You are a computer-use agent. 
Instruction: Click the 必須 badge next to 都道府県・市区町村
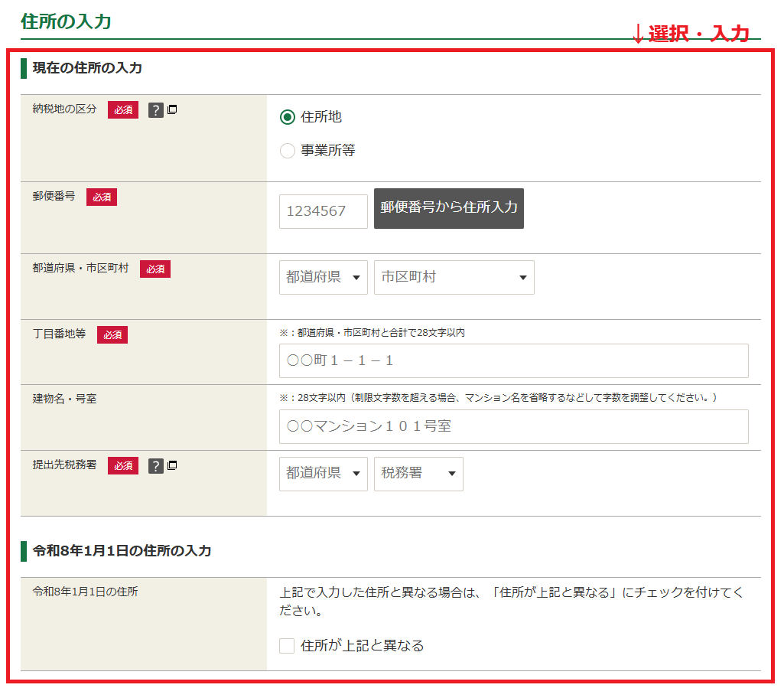click(155, 269)
